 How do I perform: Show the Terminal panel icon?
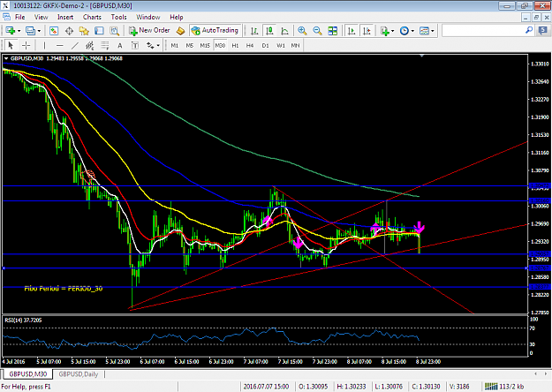[x=99, y=31]
